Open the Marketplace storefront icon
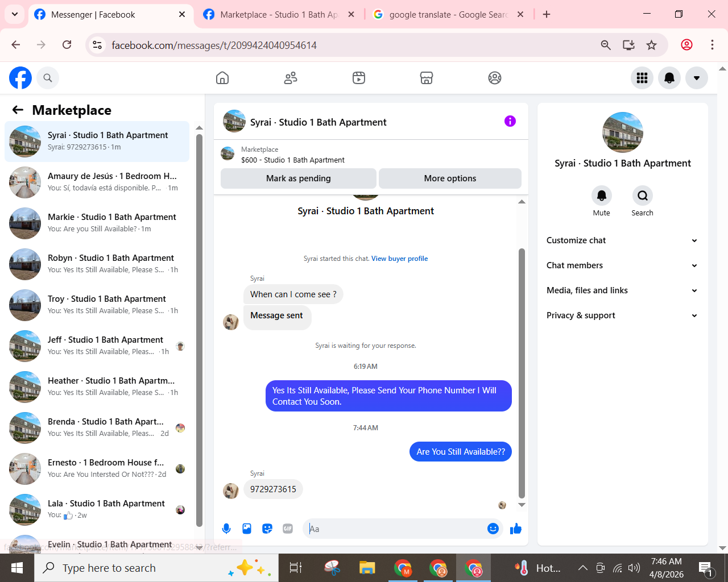This screenshot has height=582, width=728. click(x=427, y=78)
